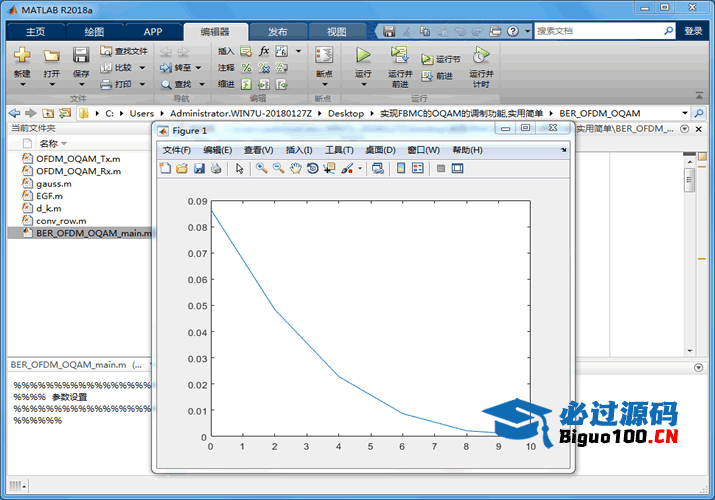
Task: Click Figure 1 print figure icon
Action: point(216,168)
